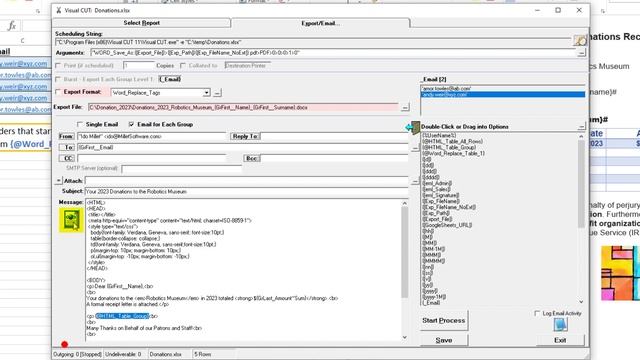This screenshot has width=640, height=360.
Task: Click the Exit button
Action: [x=560, y=340]
